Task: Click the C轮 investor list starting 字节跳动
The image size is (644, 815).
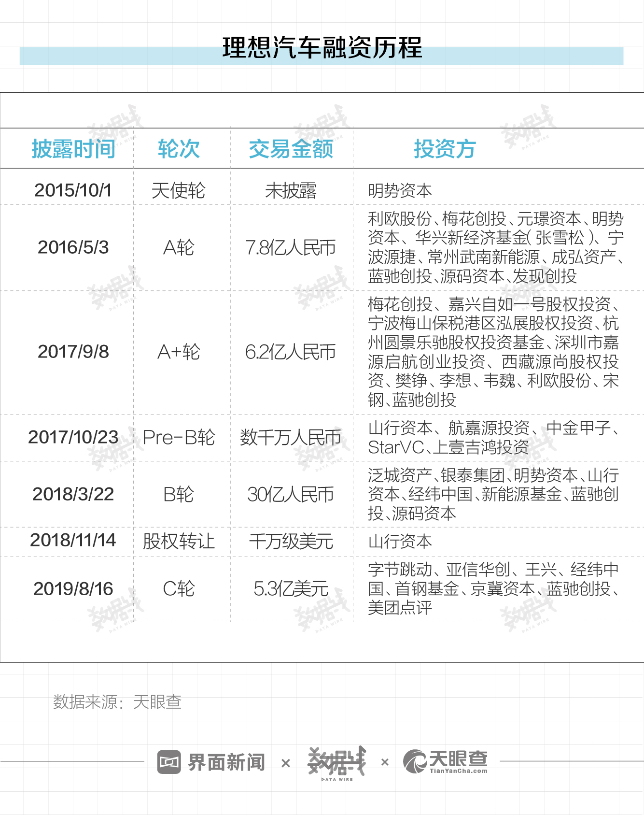Action: (x=493, y=588)
